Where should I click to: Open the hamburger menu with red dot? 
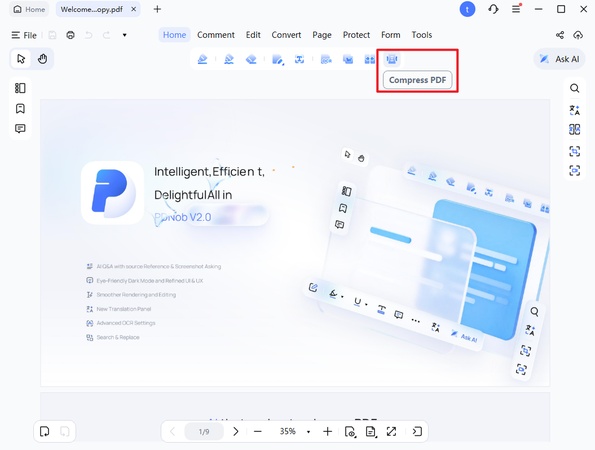(516, 9)
